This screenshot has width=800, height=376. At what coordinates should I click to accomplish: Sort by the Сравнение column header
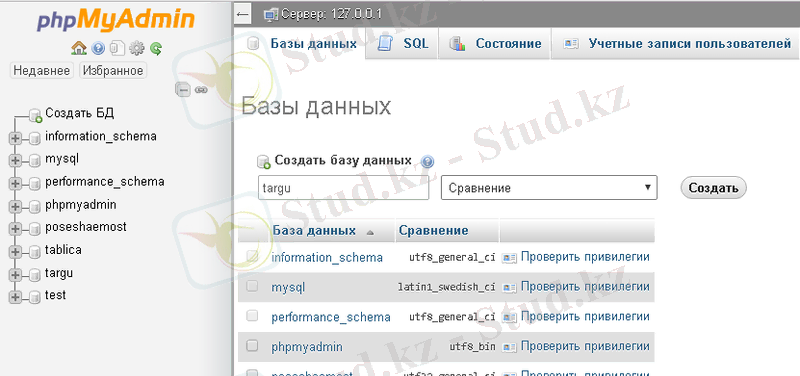pyautogui.click(x=434, y=231)
